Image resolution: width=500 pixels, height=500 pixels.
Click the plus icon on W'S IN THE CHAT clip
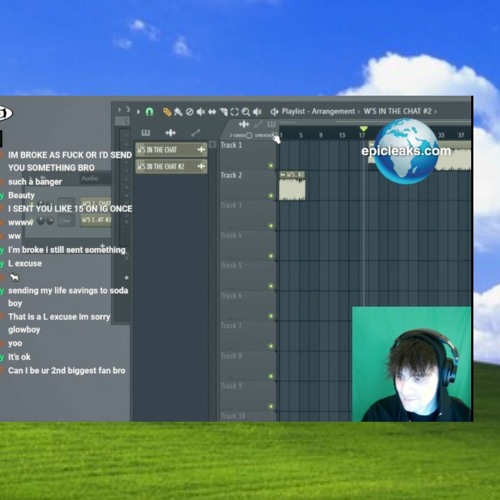[201, 150]
